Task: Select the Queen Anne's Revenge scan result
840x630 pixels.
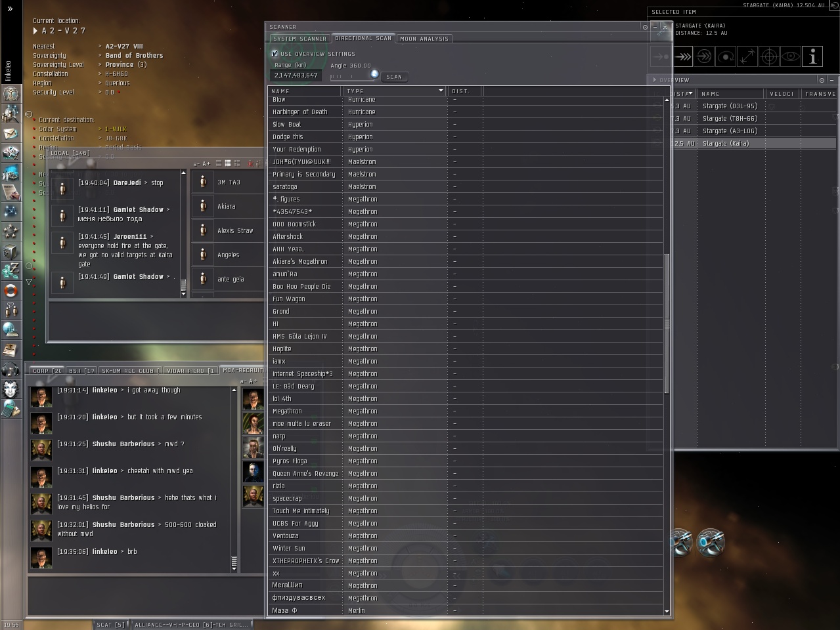Action: coord(466,473)
